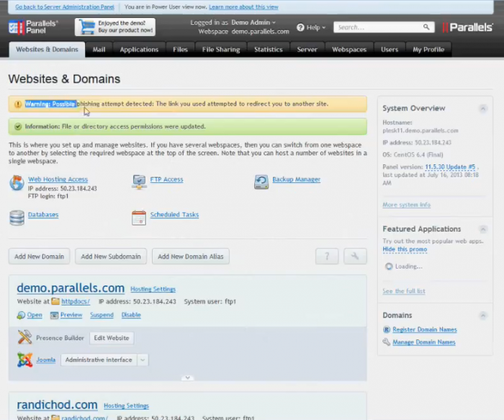Open the Files tab

pyautogui.click(x=180, y=50)
